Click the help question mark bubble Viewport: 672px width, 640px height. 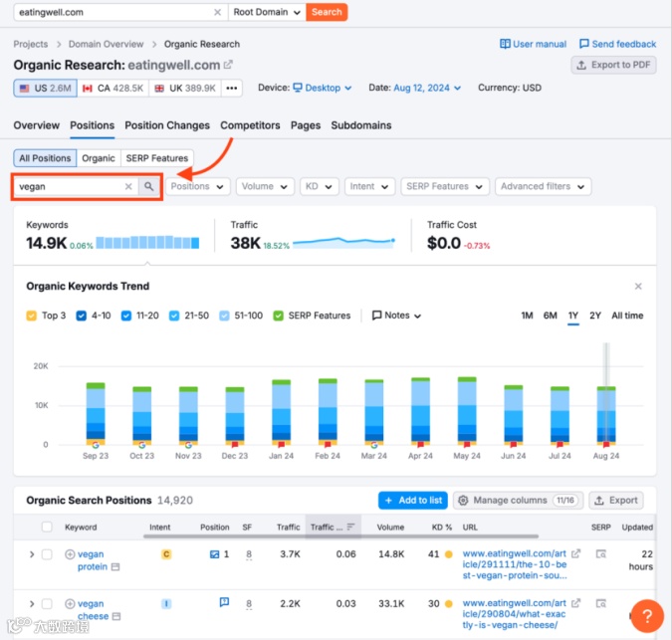click(647, 616)
